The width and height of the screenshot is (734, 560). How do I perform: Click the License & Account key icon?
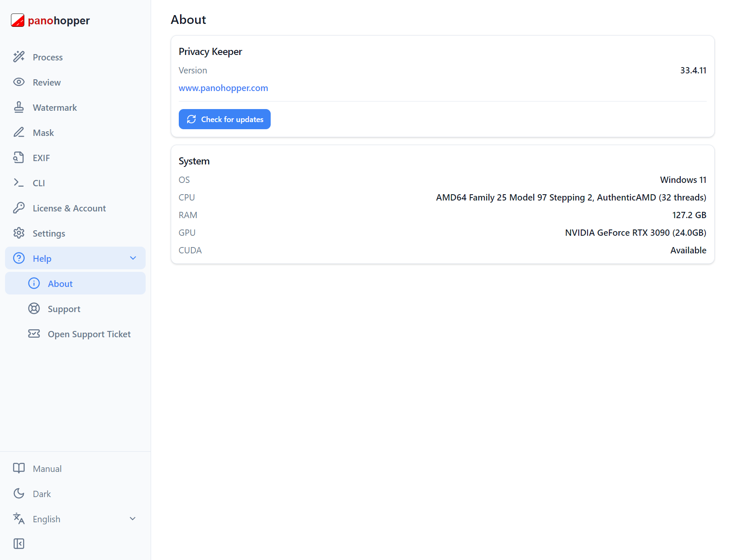tap(19, 208)
